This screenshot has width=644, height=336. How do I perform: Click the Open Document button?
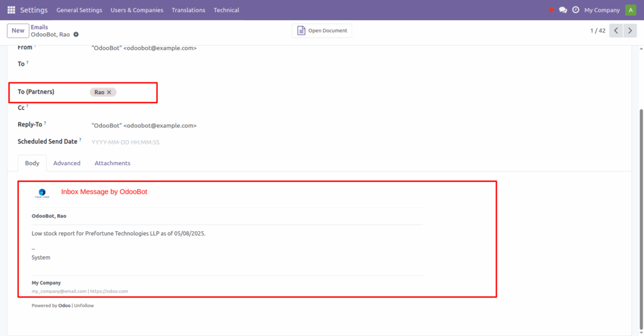(x=322, y=31)
